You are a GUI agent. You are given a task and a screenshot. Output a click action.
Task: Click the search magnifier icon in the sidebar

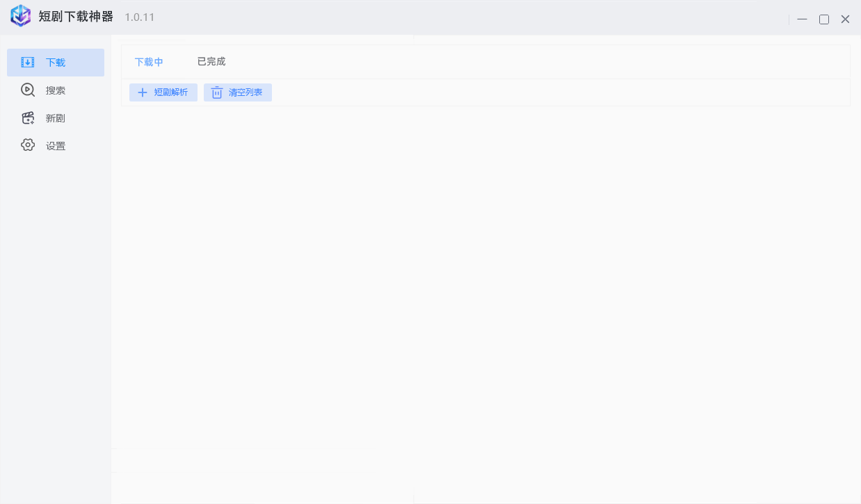(x=28, y=90)
